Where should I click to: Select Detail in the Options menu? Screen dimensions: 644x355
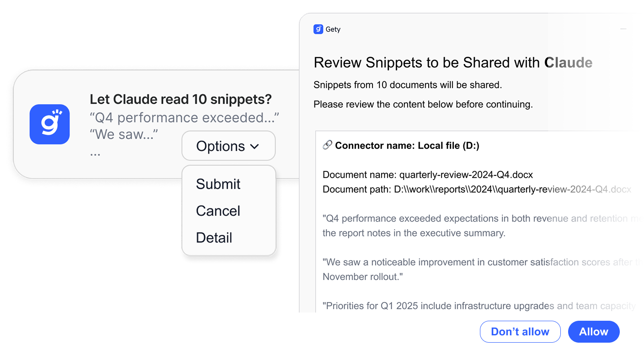(214, 238)
